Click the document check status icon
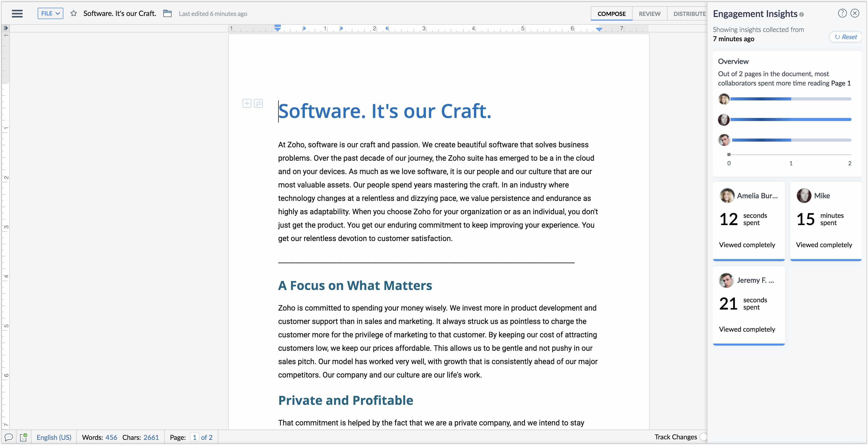 tap(24, 437)
